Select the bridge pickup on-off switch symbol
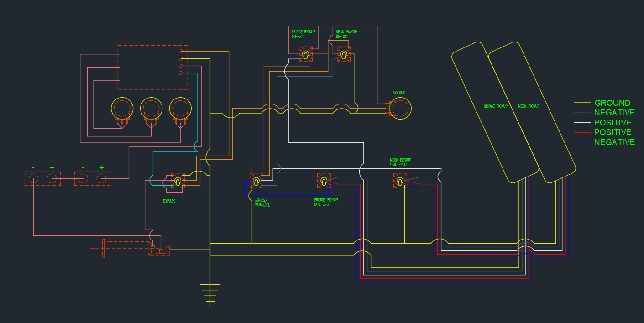 [x=306, y=54]
